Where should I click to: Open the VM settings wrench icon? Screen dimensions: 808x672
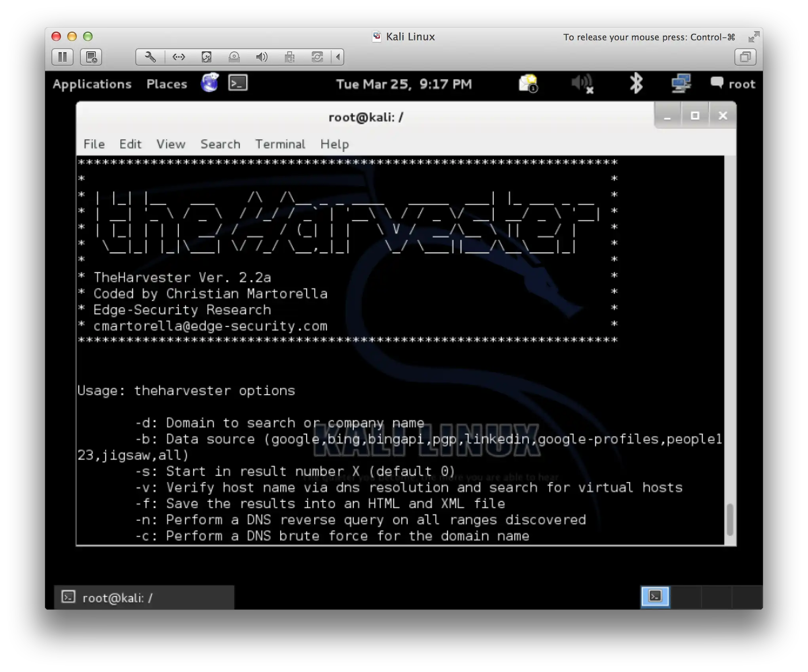tap(150, 57)
